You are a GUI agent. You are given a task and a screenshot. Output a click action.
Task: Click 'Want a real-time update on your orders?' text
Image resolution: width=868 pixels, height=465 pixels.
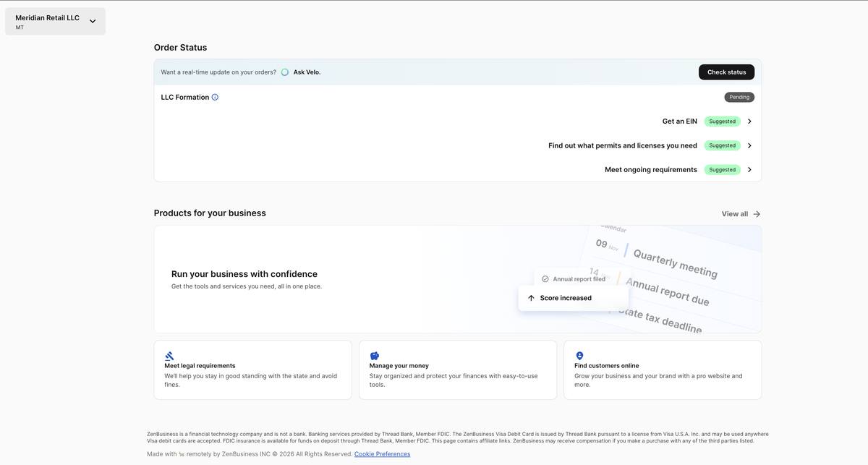pyautogui.click(x=218, y=72)
